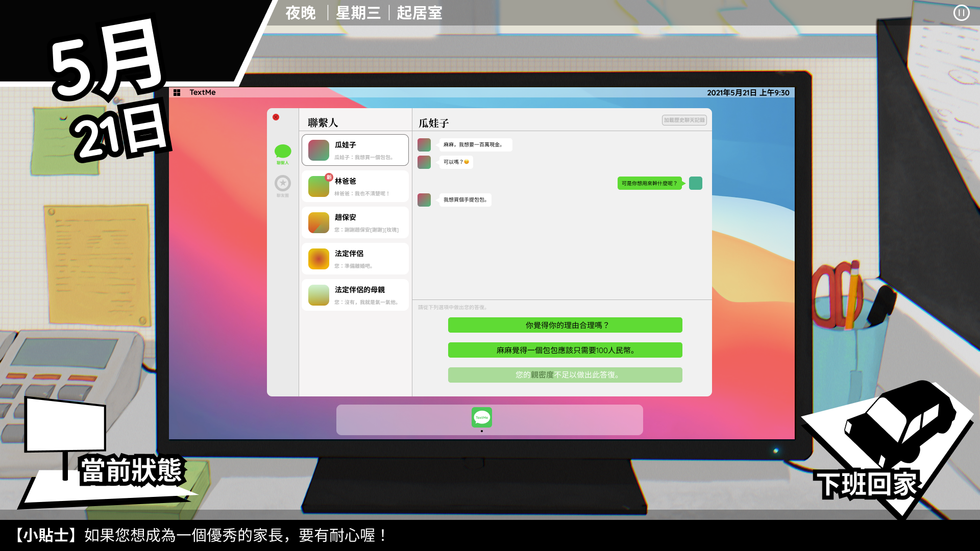
Task: Open the 聯繫人 chat bubble tab
Action: tap(283, 152)
